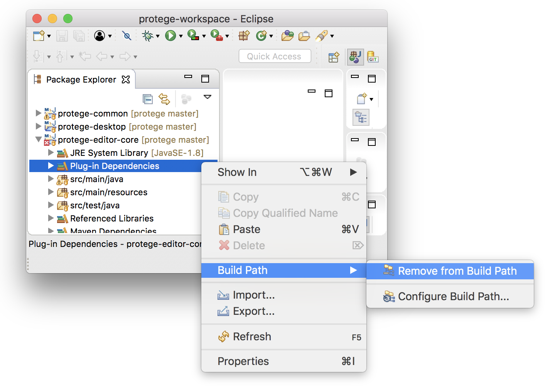Expand the src/test/java node
560x392 pixels.
(51, 205)
